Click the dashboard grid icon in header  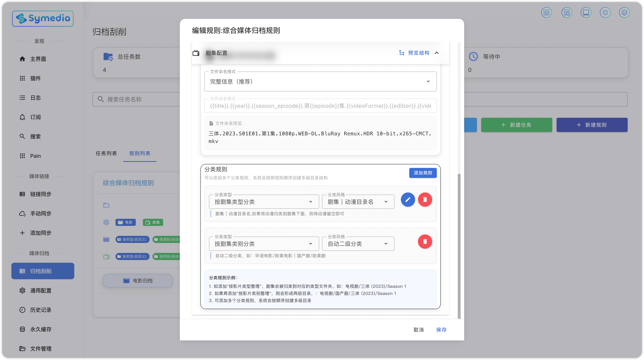(x=546, y=12)
